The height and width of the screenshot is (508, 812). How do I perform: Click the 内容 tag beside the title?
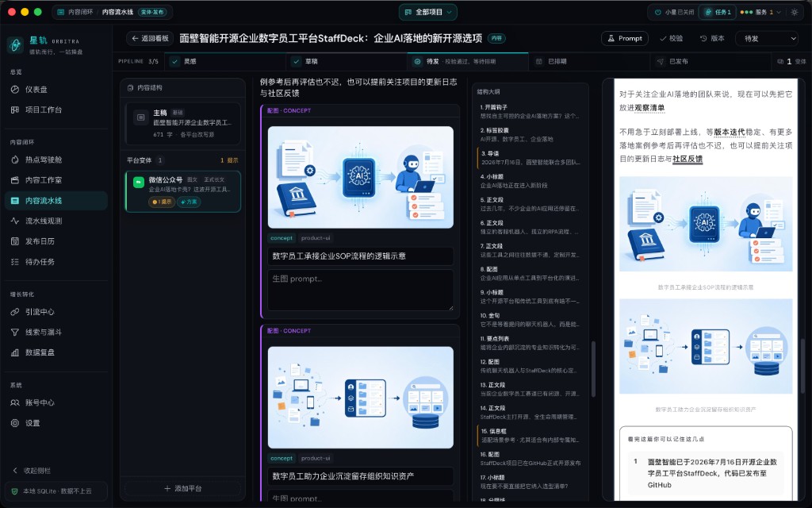pos(496,38)
